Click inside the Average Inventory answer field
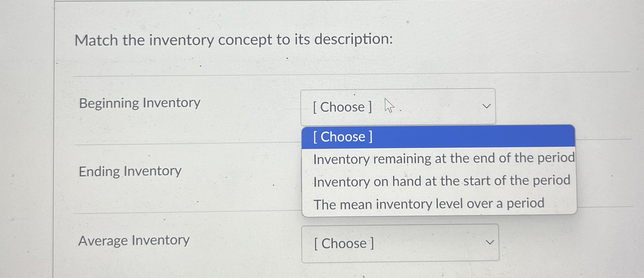The height and width of the screenshot is (278, 644). pos(398,243)
